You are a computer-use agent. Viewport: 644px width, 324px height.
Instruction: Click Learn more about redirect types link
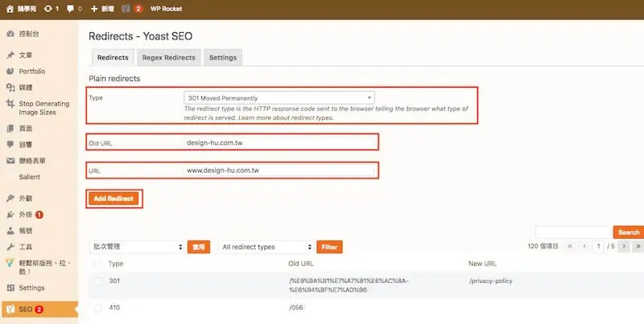pos(286,117)
